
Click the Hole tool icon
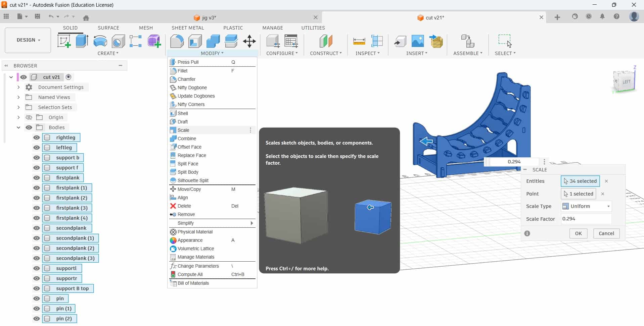(118, 41)
